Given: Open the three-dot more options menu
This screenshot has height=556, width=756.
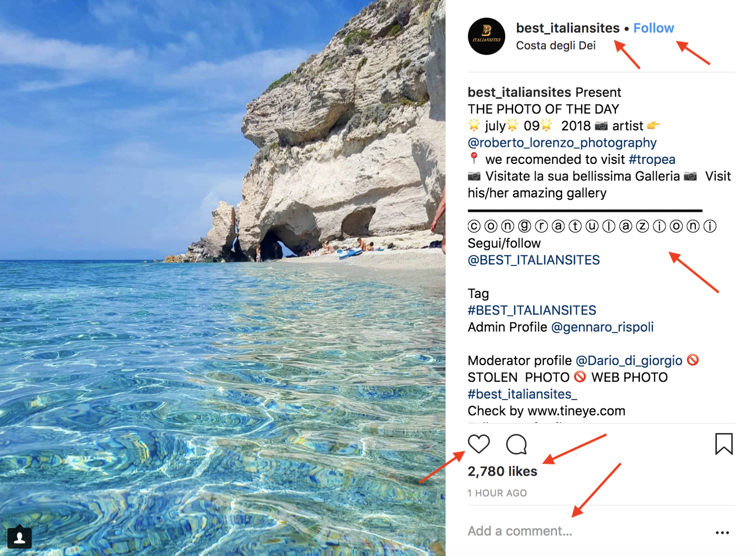Looking at the screenshot, I should tap(722, 532).
